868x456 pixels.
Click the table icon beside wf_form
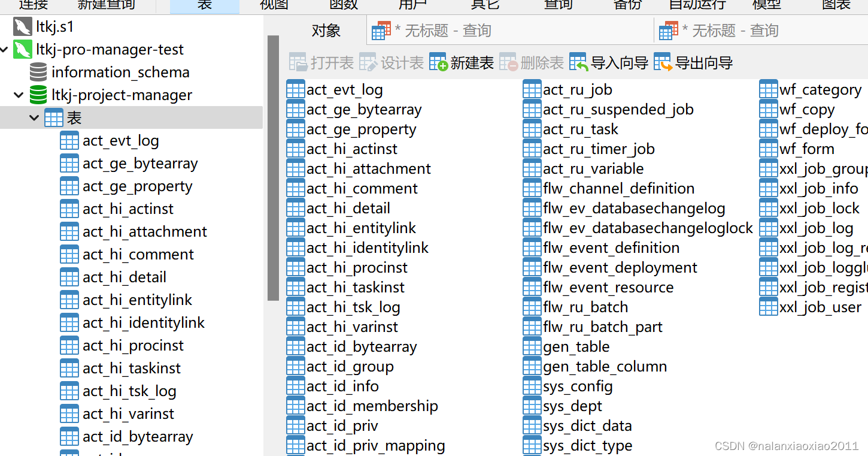click(x=769, y=149)
